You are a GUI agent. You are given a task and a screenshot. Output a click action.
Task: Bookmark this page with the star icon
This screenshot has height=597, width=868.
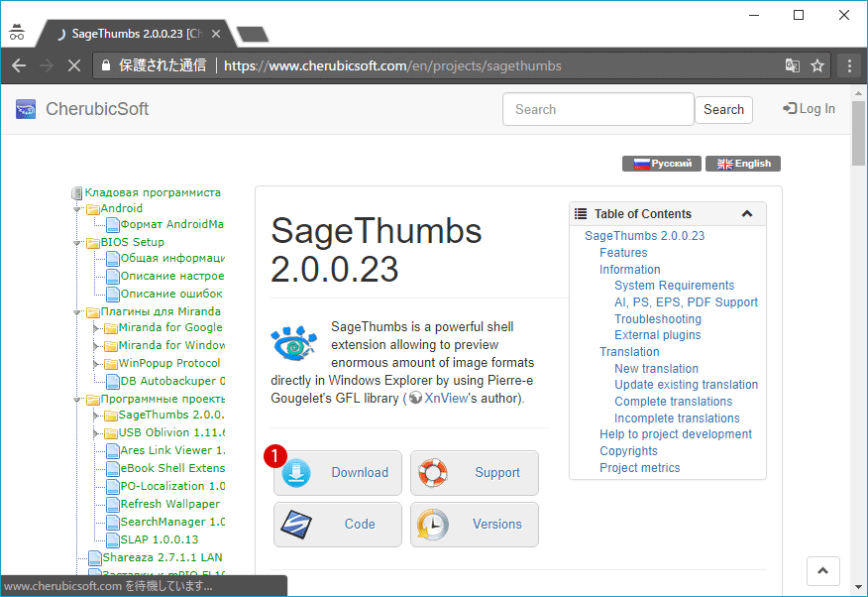pos(817,65)
